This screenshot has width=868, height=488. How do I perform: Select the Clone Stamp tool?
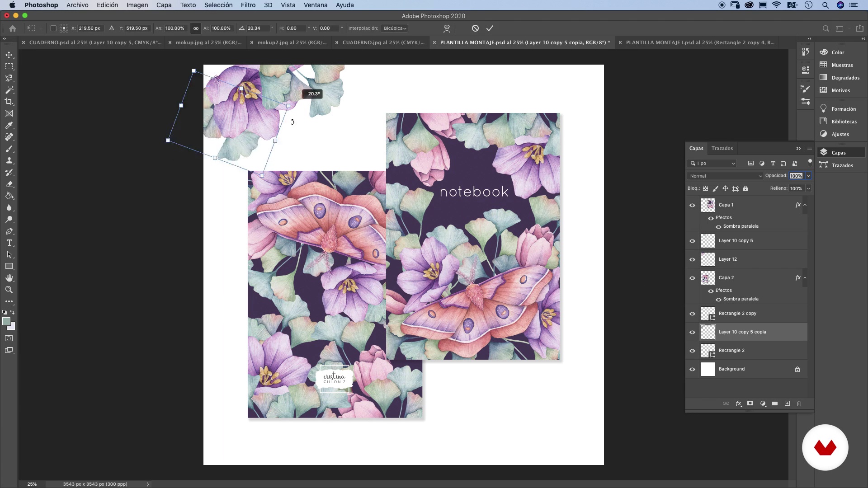tap(9, 160)
